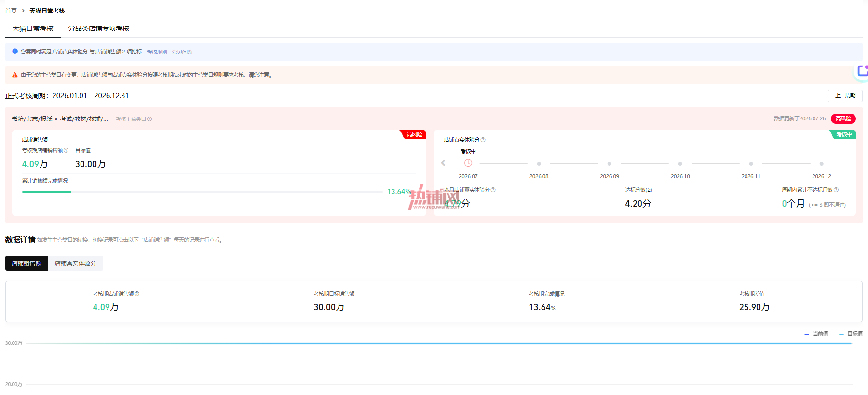Viewport: 868px width, 395px height.
Task: Select the 店铺销售额 data tab
Action: click(27, 263)
